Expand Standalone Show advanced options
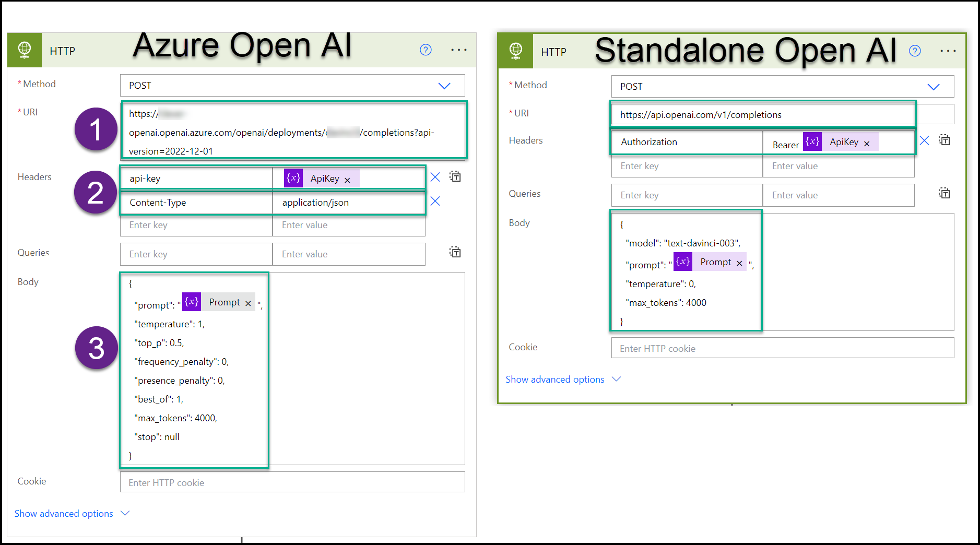Image resolution: width=980 pixels, height=545 pixels. click(563, 380)
